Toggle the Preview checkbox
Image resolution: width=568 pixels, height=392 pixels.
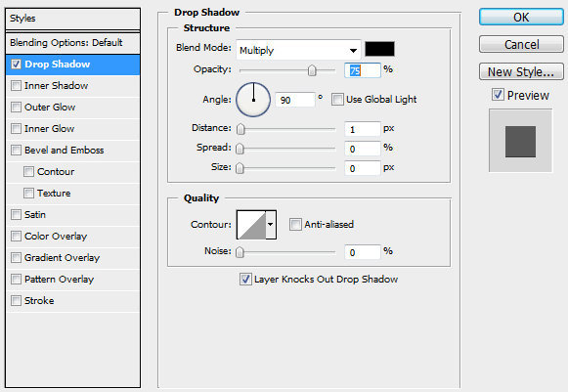click(498, 95)
